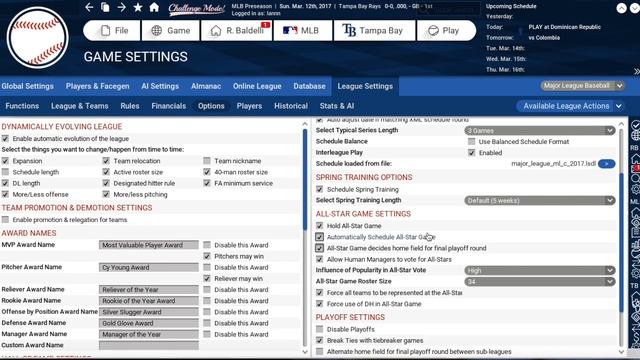Click the checkmark icon in the right sidebar
Screen dimensions: 640x360
click(x=635, y=124)
